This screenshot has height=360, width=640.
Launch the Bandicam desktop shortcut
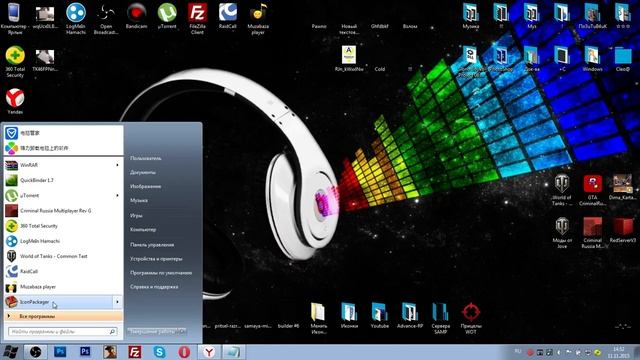(x=136, y=16)
